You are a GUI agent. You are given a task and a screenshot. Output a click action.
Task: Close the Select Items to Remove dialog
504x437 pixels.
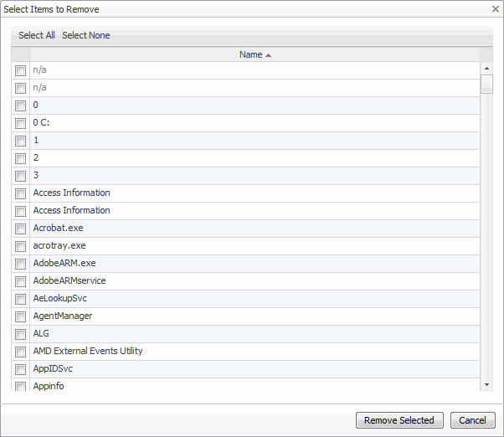(x=496, y=8)
